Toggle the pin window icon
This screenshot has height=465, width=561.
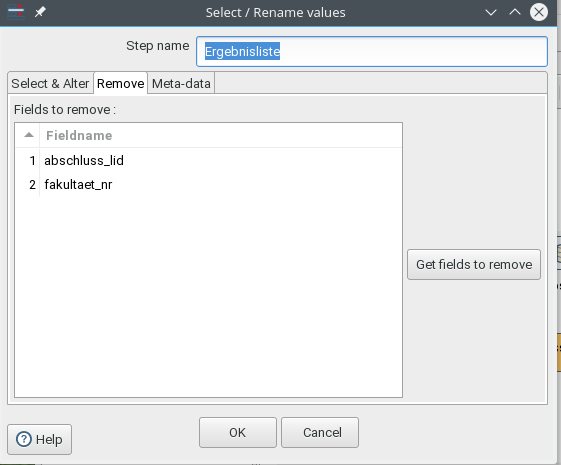point(40,12)
